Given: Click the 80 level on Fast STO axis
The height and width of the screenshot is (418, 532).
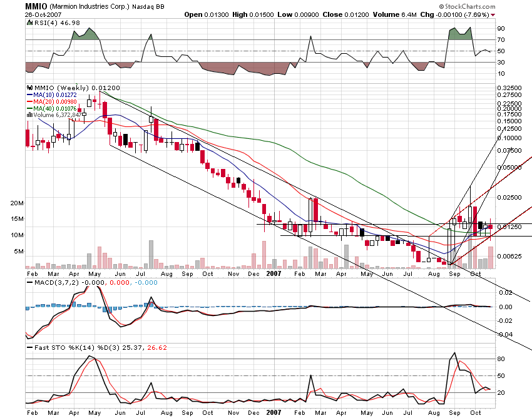Looking at the screenshot, I should (501, 359).
